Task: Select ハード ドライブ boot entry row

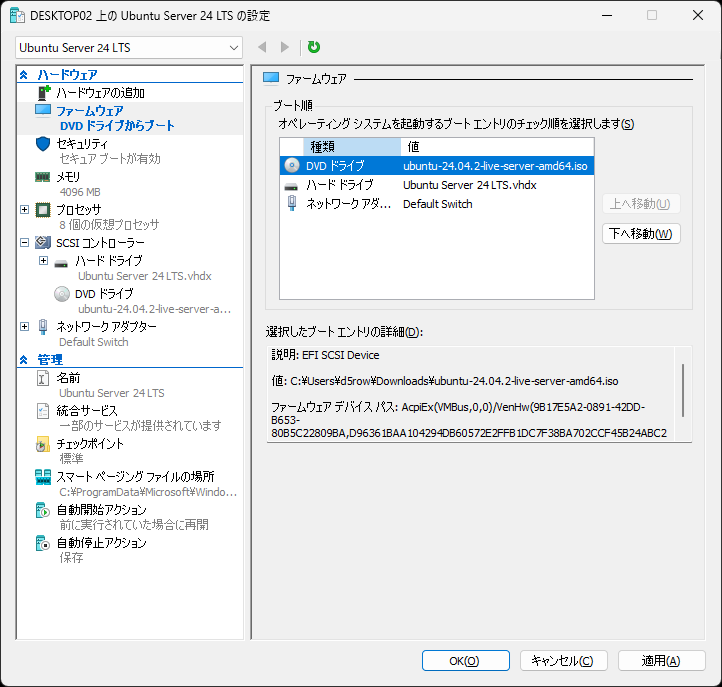Action: click(x=437, y=185)
